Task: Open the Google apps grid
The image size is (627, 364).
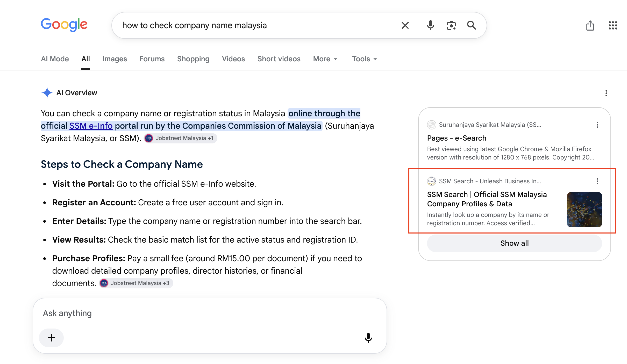Action: (613, 25)
